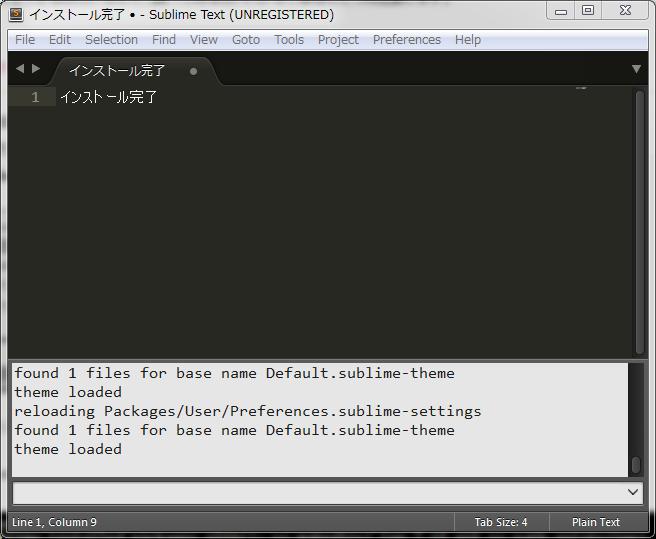Open the Selection menu
Viewport: 656px width, 539px height.
click(x=111, y=40)
